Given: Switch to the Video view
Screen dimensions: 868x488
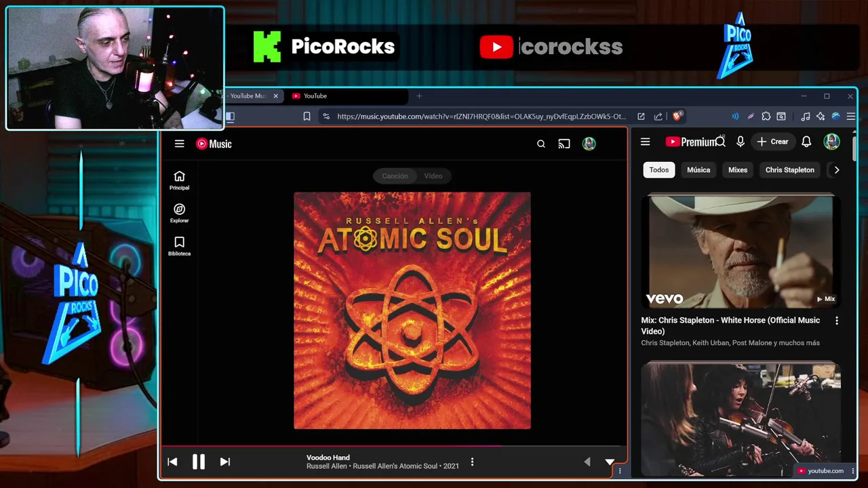Looking at the screenshot, I should pos(433,176).
